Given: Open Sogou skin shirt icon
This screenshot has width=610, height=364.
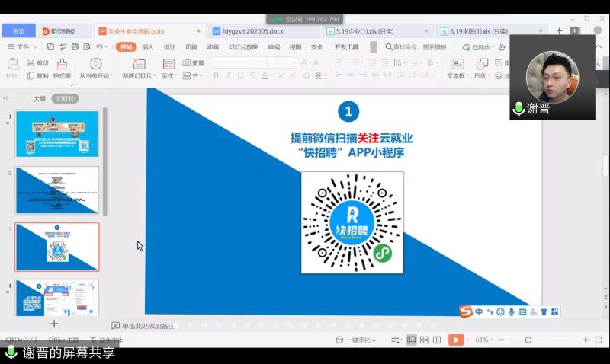Looking at the screenshot, I should [x=544, y=311].
